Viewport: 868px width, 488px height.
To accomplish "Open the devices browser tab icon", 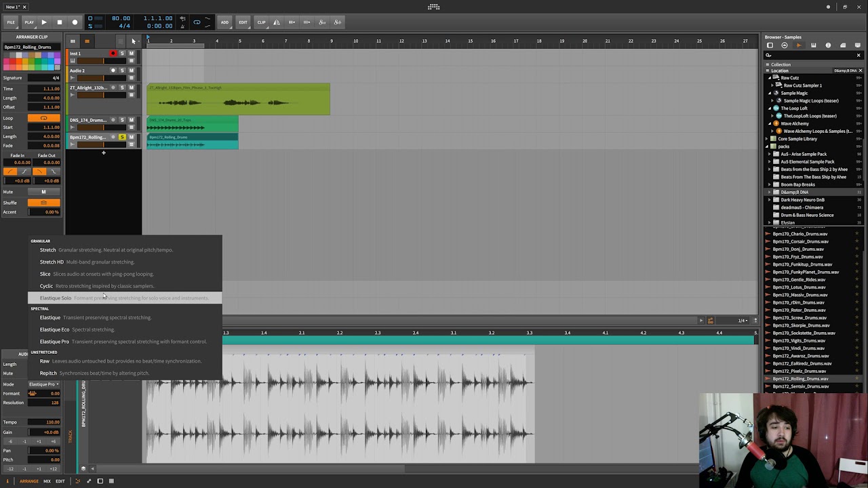I will point(770,45).
